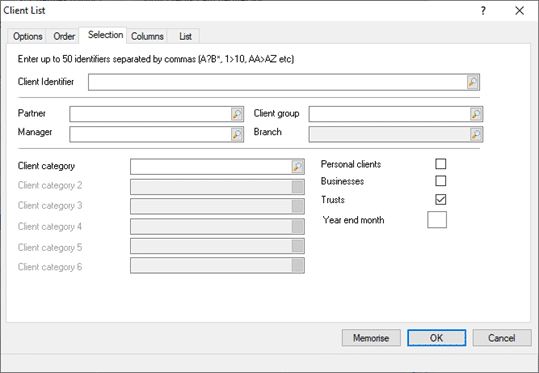Open the Columns tab

tap(147, 36)
